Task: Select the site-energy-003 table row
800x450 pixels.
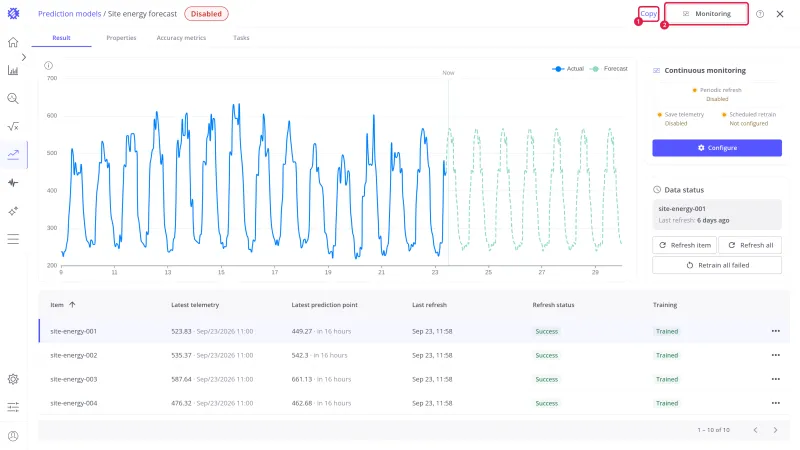Action: [414, 379]
